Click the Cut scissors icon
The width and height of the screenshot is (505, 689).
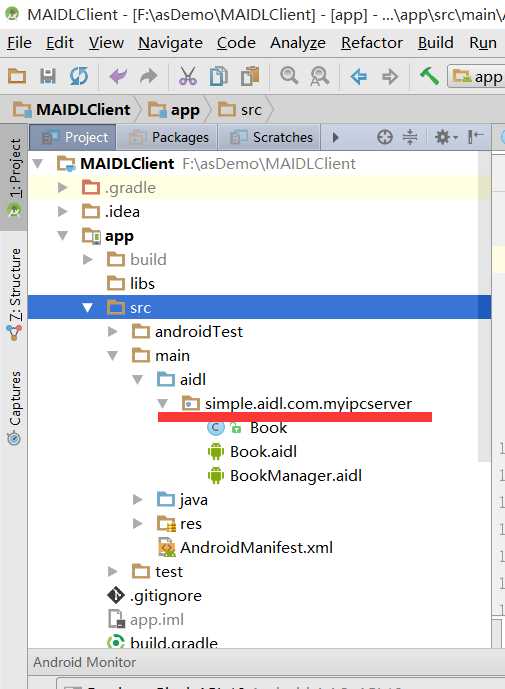point(188,76)
